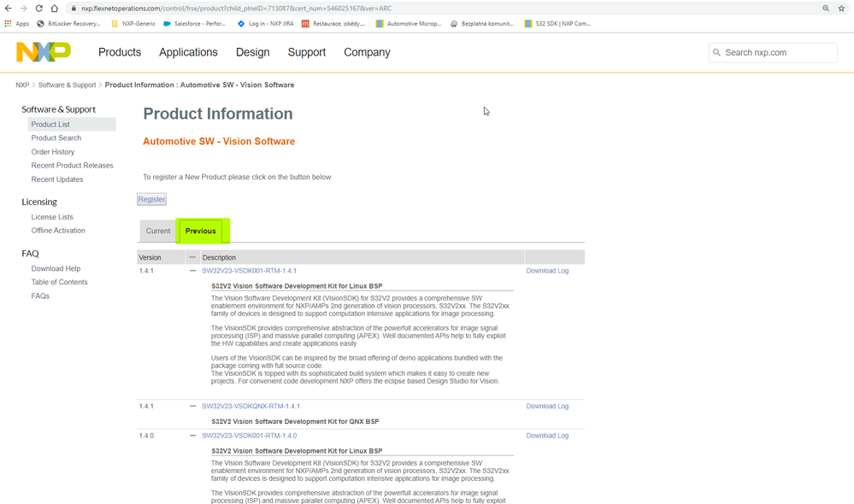This screenshot has width=854, height=504.
Task: Click the browser forward arrow
Action: 23,9
